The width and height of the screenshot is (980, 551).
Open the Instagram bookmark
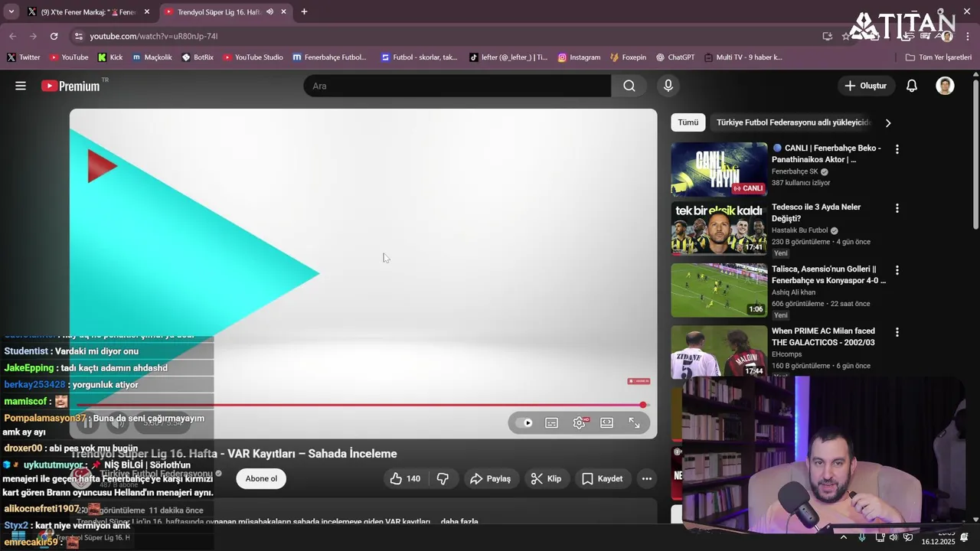pyautogui.click(x=579, y=57)
